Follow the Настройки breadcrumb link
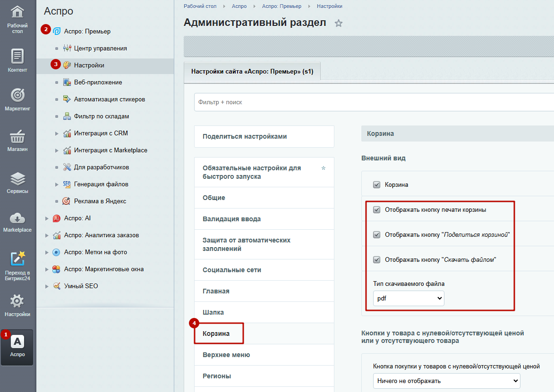The height and width of the screenshot is (392, 554). (x=329, y=6)
